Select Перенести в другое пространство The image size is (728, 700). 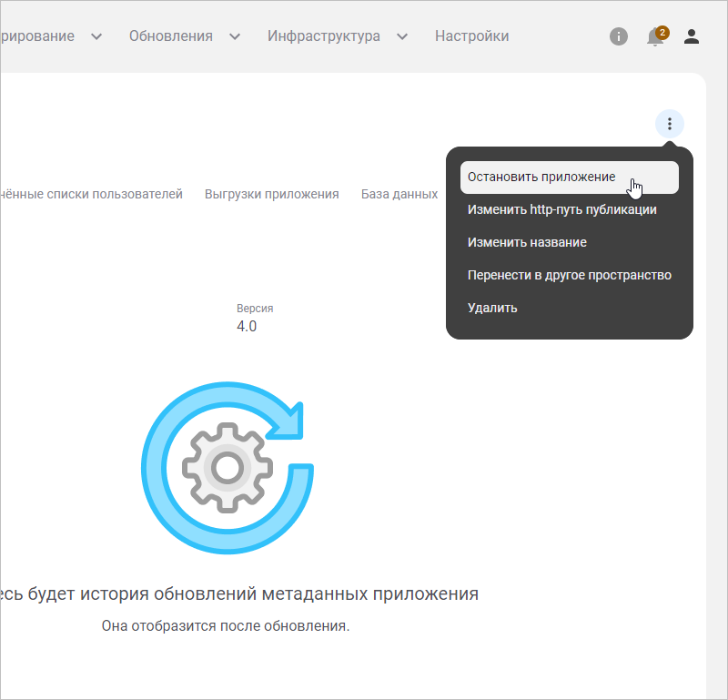pos(570,275)
